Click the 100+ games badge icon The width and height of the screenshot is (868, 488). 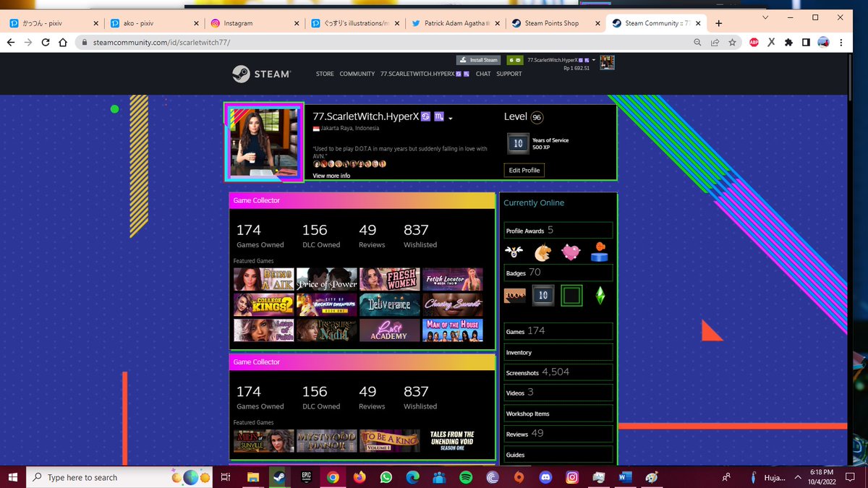click(515, 296)
